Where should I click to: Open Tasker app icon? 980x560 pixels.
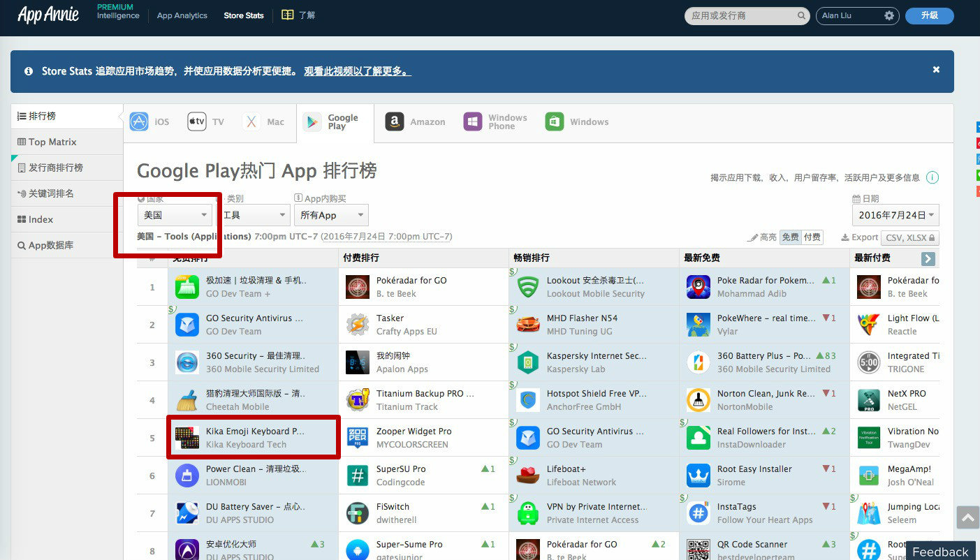click(358, 325)
